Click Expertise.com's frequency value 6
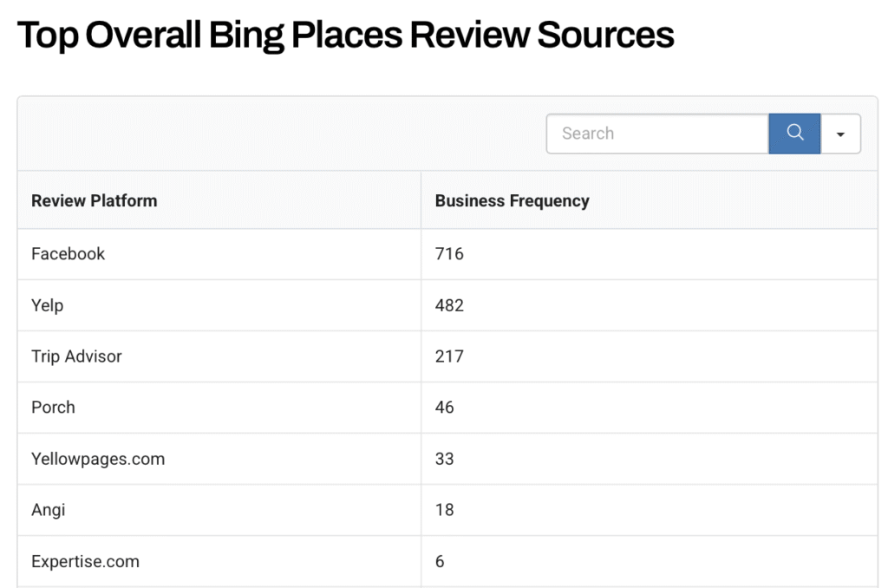Image resolution: width=888 pixels, height=588 pixels. pos(440,561)
